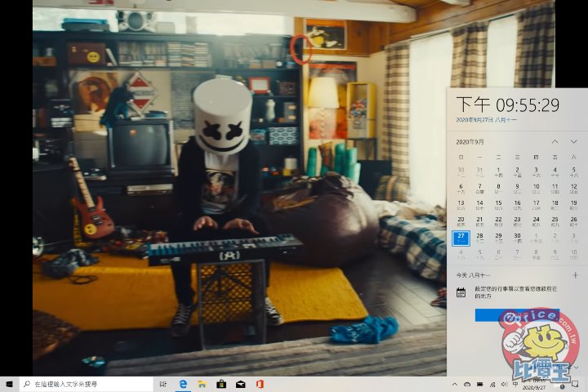This screenshot has width=588, height=392.
Task: Open the Mail app from the taskbar
Action: click(x=240, y=384)
